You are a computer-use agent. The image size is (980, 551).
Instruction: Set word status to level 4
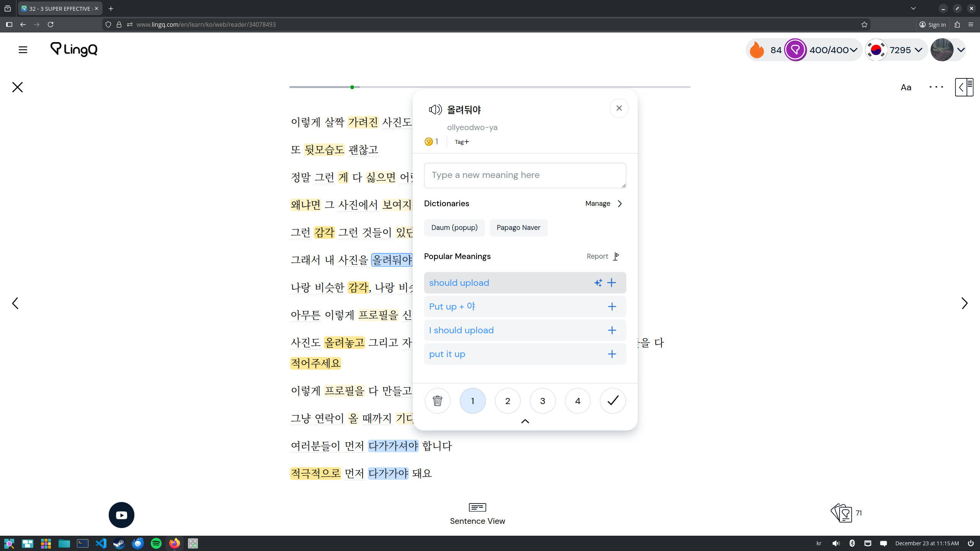[x=578, y=401]
